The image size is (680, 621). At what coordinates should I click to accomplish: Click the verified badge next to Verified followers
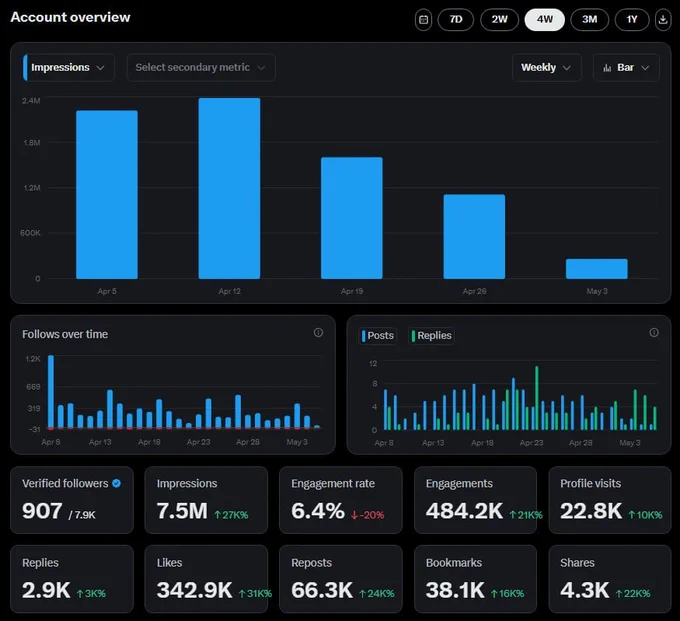click(116, 483)
